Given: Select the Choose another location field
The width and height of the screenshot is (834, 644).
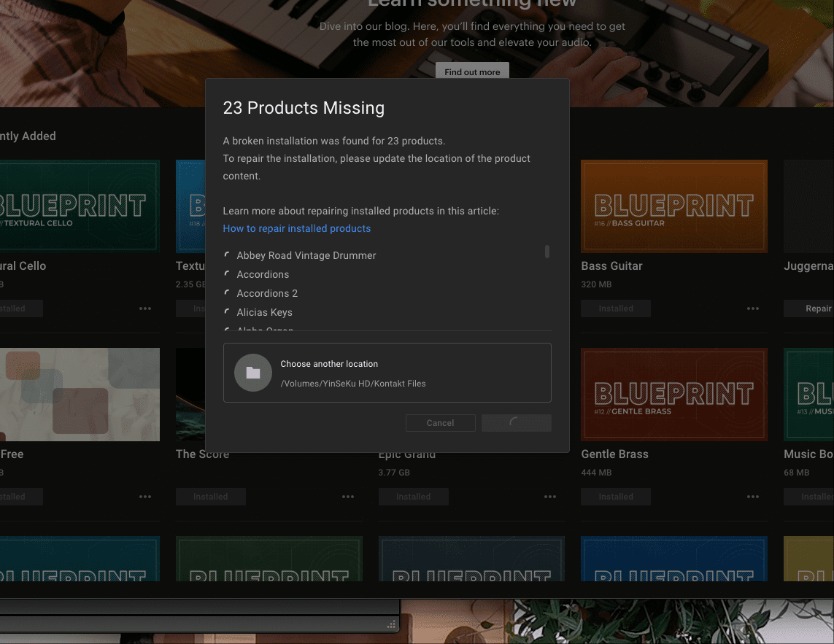Looking at the screenshot, I should point(387,373).
